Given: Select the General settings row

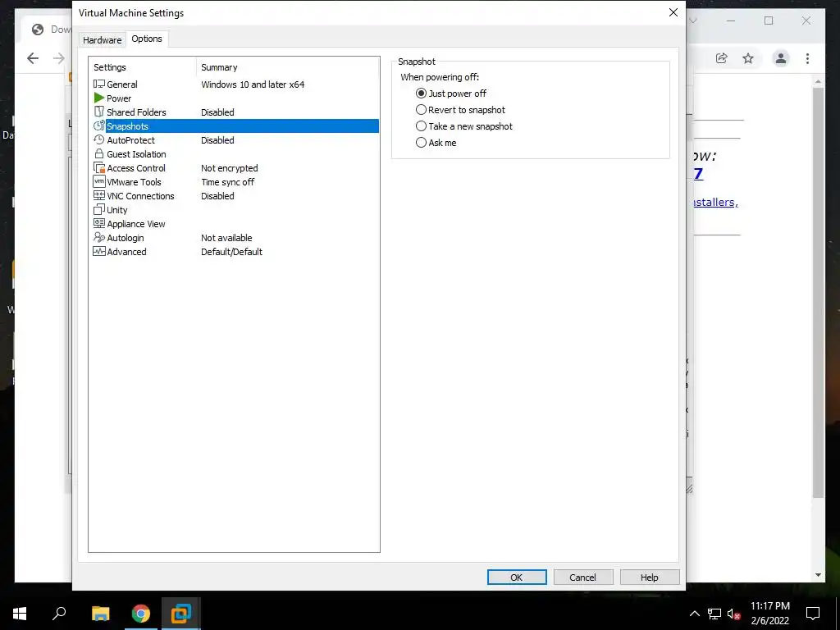Looking at the screenshot, I should (235, 84).
